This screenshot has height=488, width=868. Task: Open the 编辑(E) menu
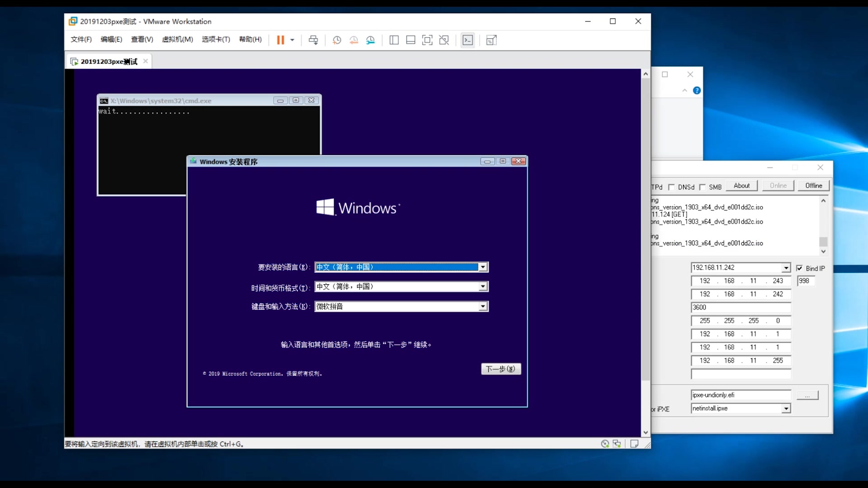pos(111,40)
